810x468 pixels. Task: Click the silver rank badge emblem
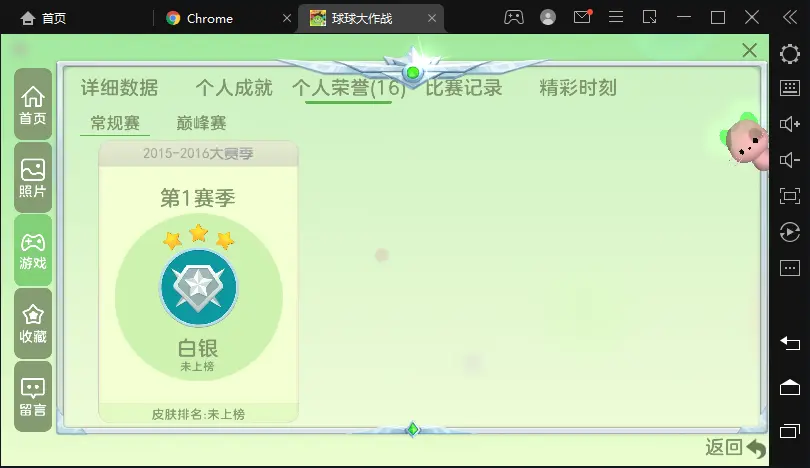(199, 287)
